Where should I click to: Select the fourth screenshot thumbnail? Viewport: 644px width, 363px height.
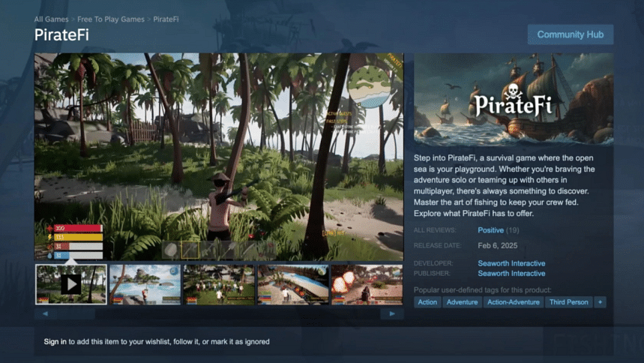tap(293, 284)
